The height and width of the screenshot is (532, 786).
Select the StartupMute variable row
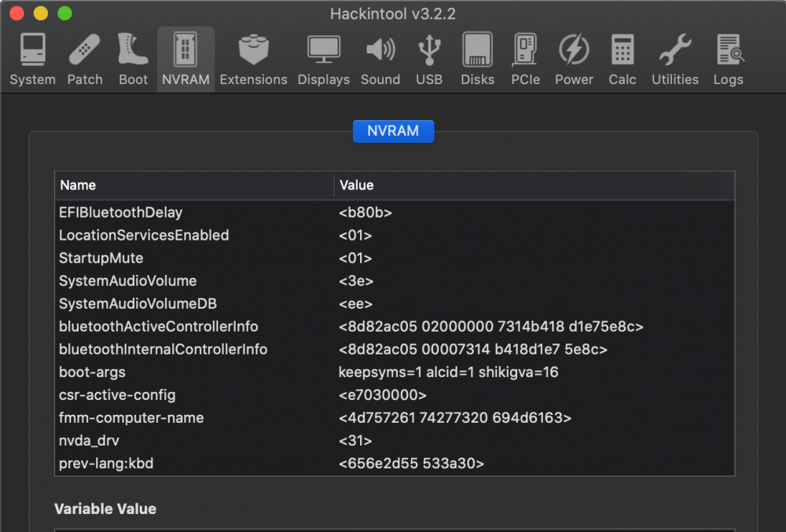[x=395, y=258]
